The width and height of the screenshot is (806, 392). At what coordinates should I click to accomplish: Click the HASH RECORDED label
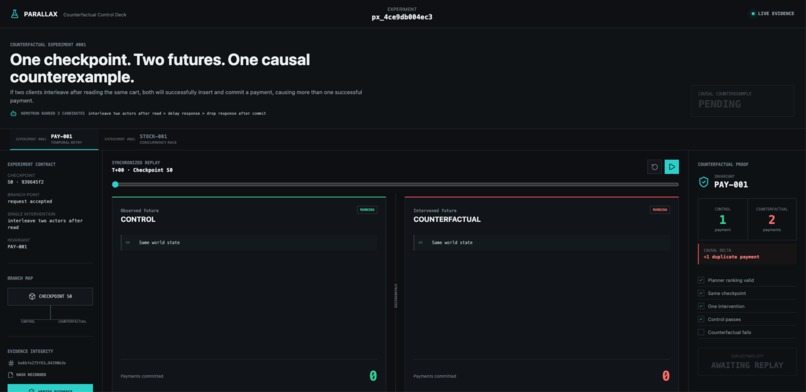point(32,375)
